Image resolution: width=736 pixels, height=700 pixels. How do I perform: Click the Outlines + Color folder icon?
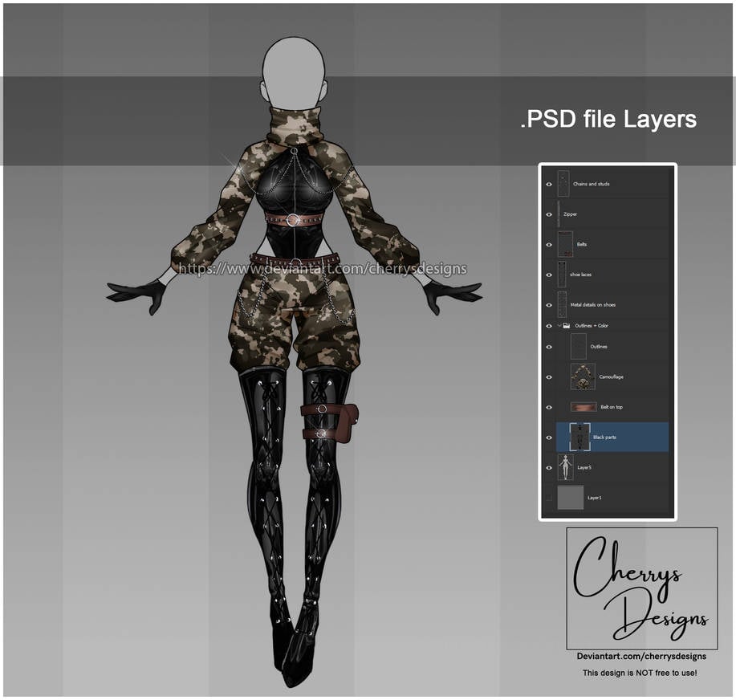tap(566, 325)
